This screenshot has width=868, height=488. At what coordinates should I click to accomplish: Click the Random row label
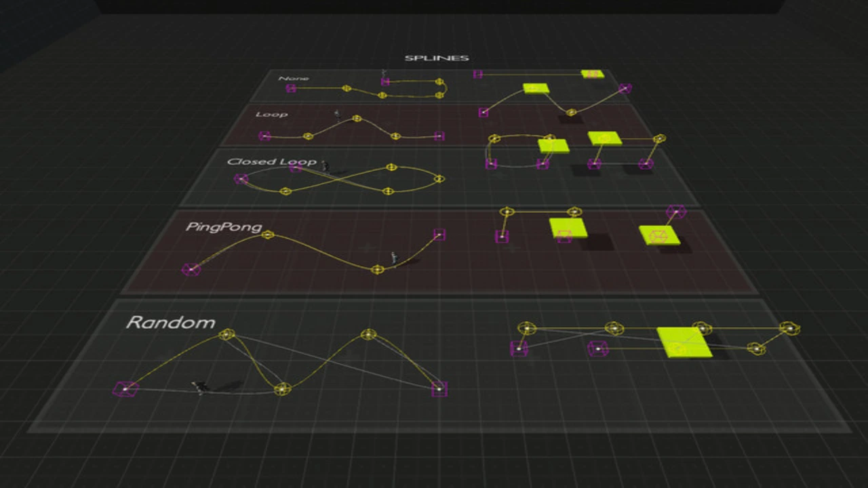pos(170,323)
